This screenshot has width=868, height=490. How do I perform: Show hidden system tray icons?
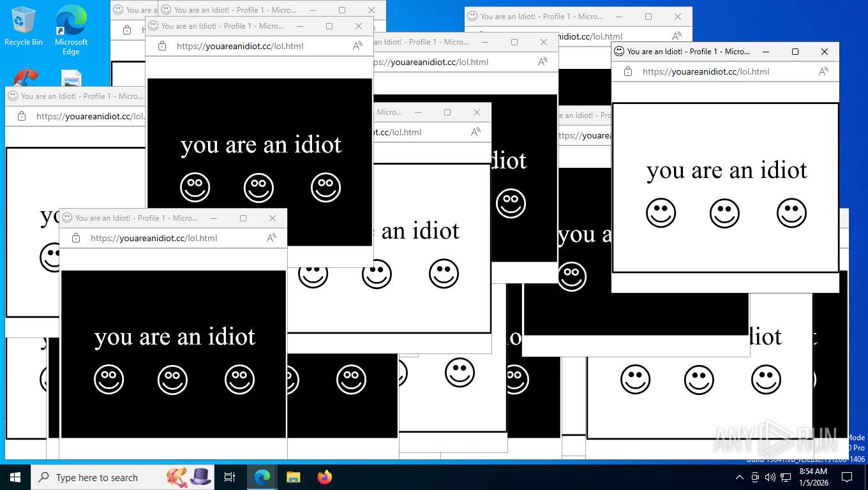click(740, 477)
